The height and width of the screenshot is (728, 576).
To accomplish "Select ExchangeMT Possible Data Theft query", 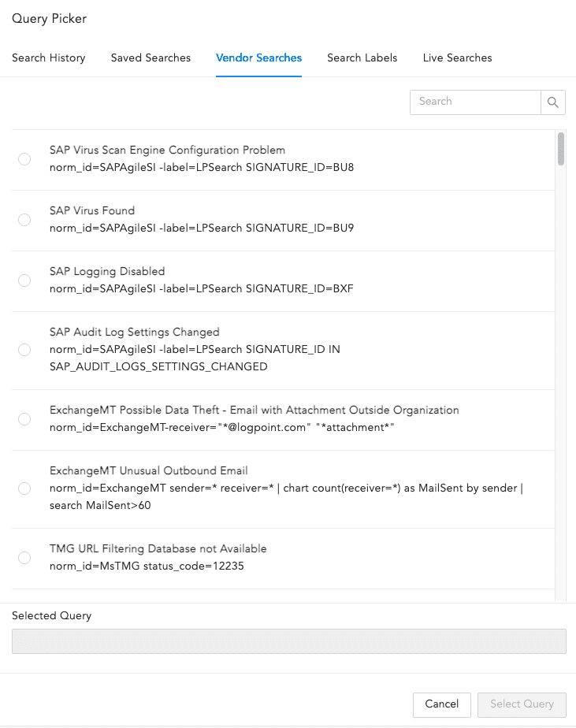I will pyautogui.click(x=24, y=419).
